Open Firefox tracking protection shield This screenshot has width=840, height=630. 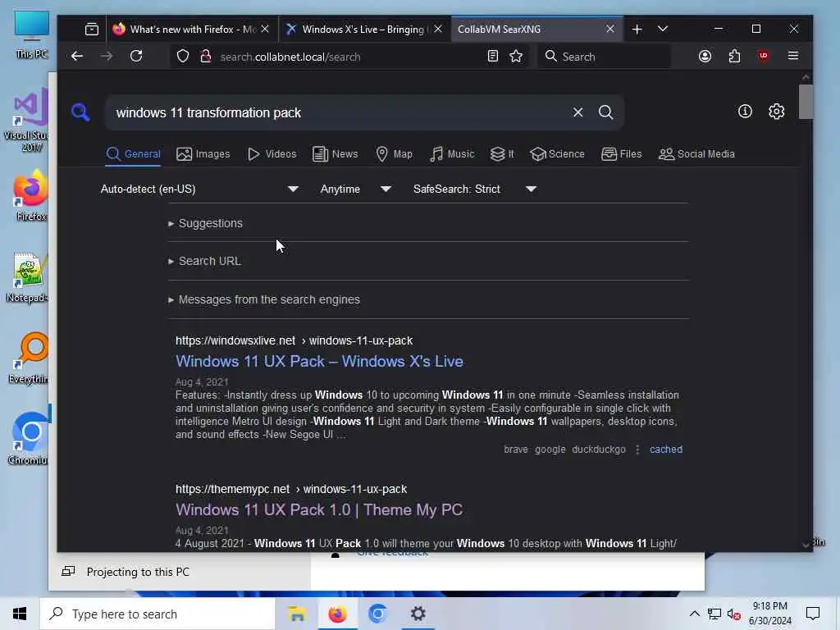coord(183,57)
